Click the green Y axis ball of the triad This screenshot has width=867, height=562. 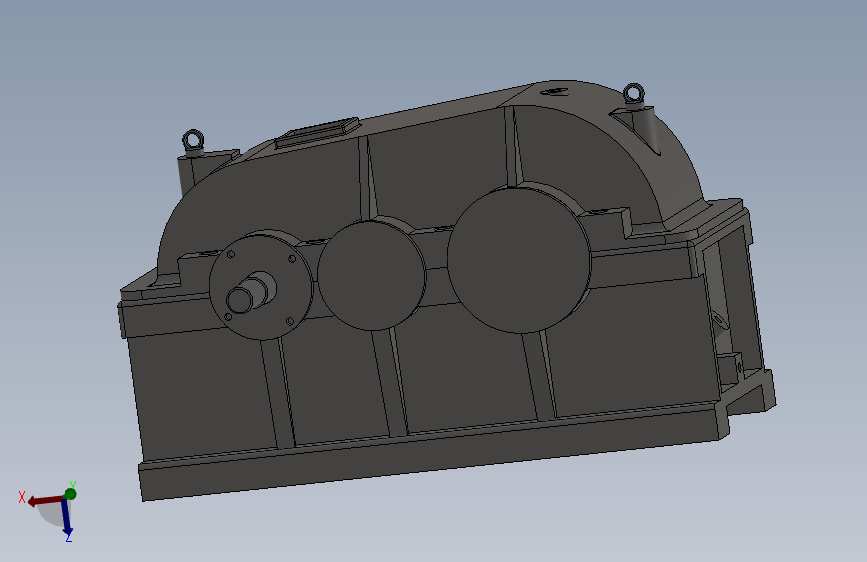tap(70, 494)
